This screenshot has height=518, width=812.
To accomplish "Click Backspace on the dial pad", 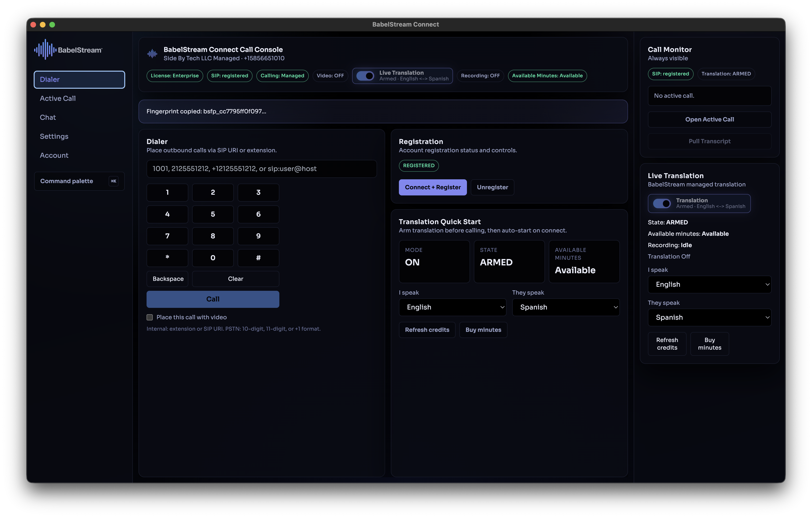I will (x=168, y=279).
